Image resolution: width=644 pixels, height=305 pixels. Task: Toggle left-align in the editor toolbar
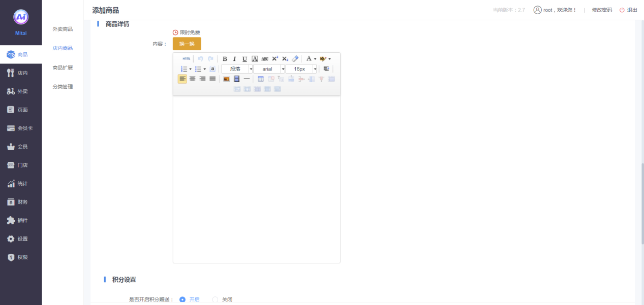pos(182,79)
